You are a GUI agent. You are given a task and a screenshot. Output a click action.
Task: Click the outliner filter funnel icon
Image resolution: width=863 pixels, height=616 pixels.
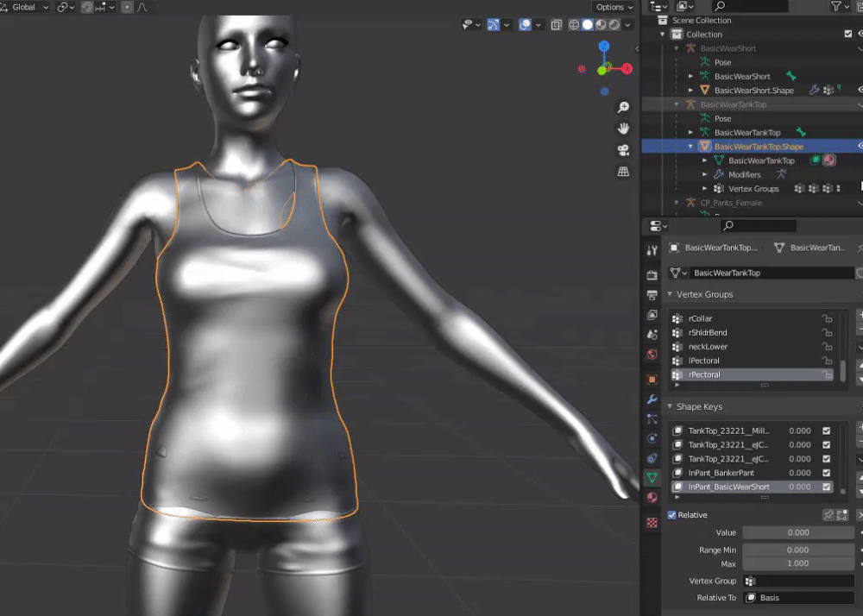[836, 7]
